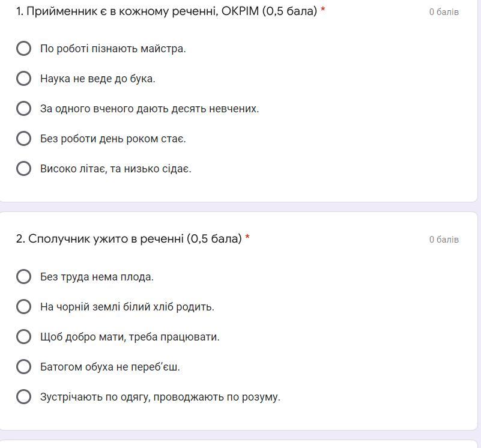Click question 1 title about Прийменник
The height and width of the screenshot is (448, 481).
[166, 11]
